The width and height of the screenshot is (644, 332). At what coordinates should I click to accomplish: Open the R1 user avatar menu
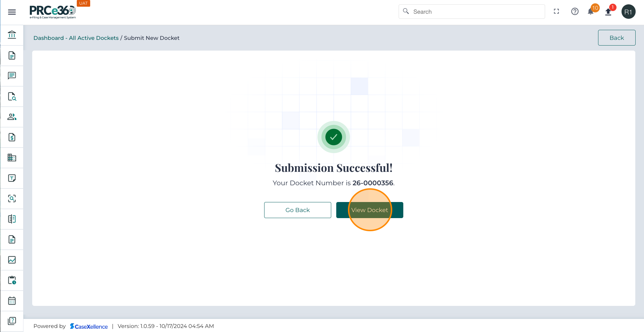coord(628,12)
